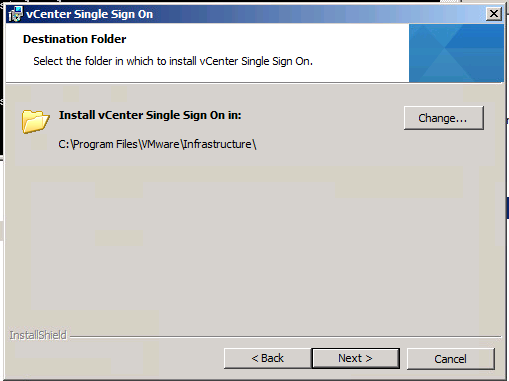Viewport: 509px width, 381px height.
Task: Click the word 'Infrastructure' in the install path
Action: [217, 144]
